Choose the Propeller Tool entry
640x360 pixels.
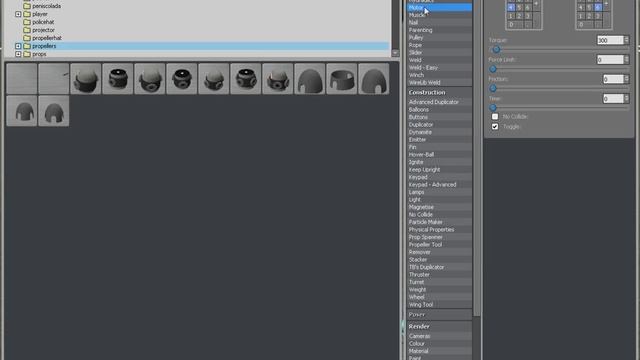coord(439,244)
